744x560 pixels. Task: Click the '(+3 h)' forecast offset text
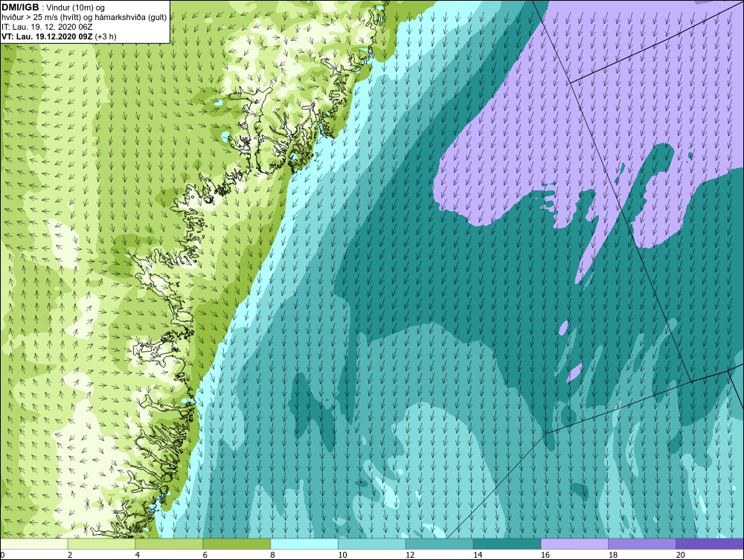pos(106,36)
